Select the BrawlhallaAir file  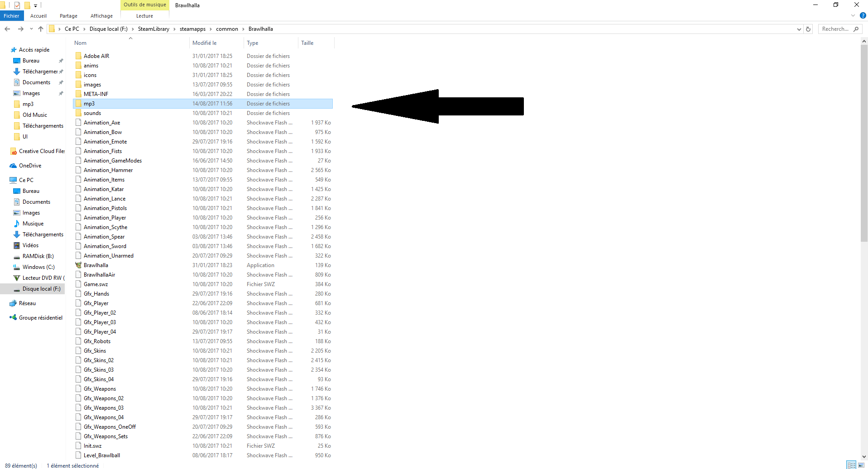203,275
